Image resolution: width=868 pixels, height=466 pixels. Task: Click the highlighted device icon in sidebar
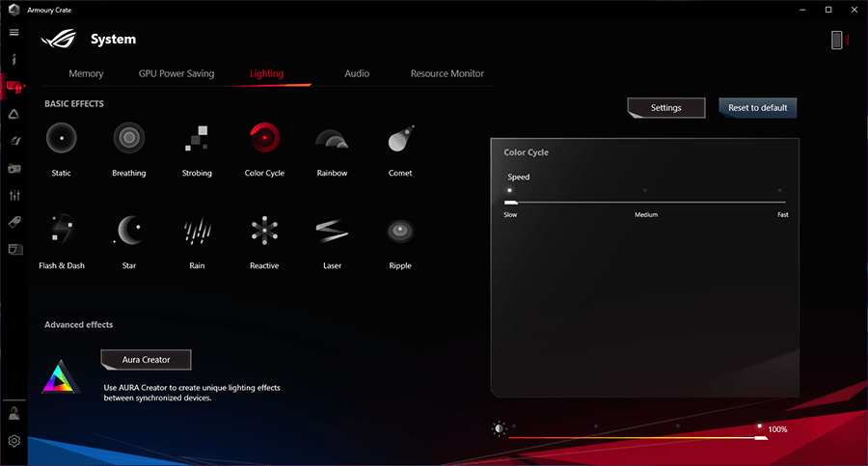click(14, 86)
